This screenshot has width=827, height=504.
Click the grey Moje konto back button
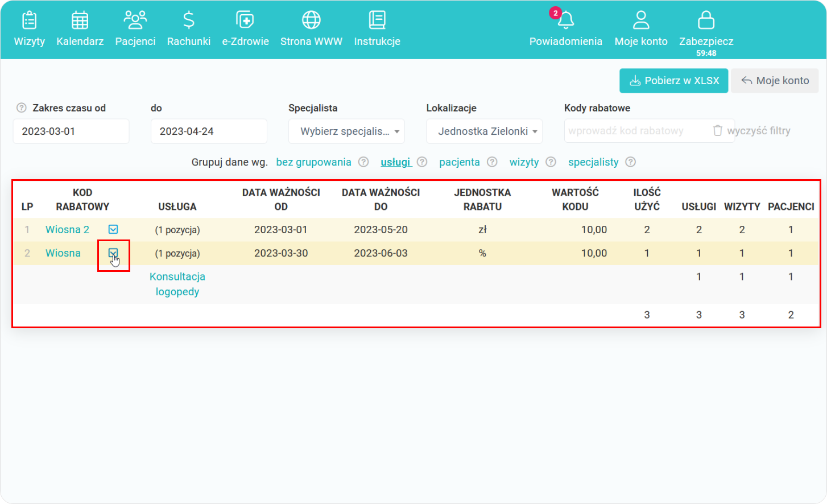775,81
